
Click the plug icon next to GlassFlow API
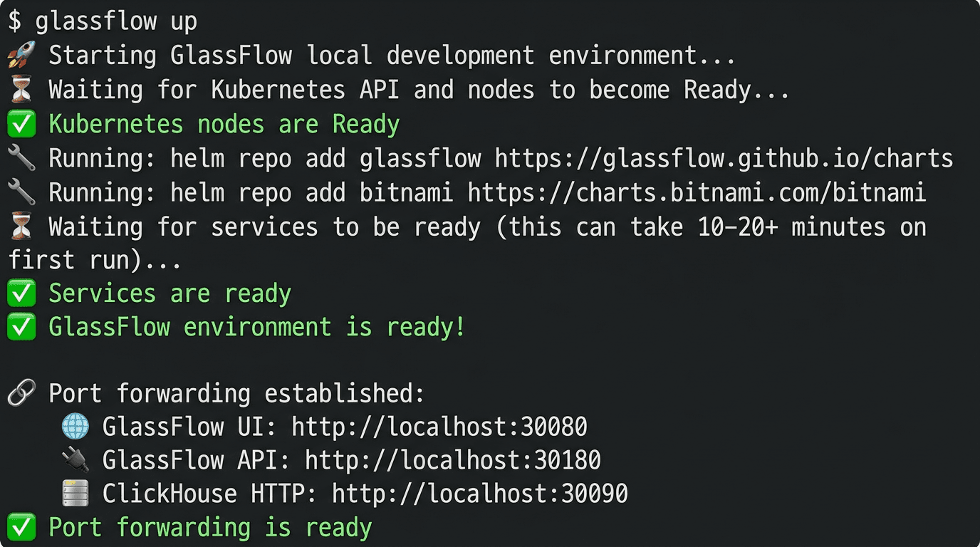75,460
